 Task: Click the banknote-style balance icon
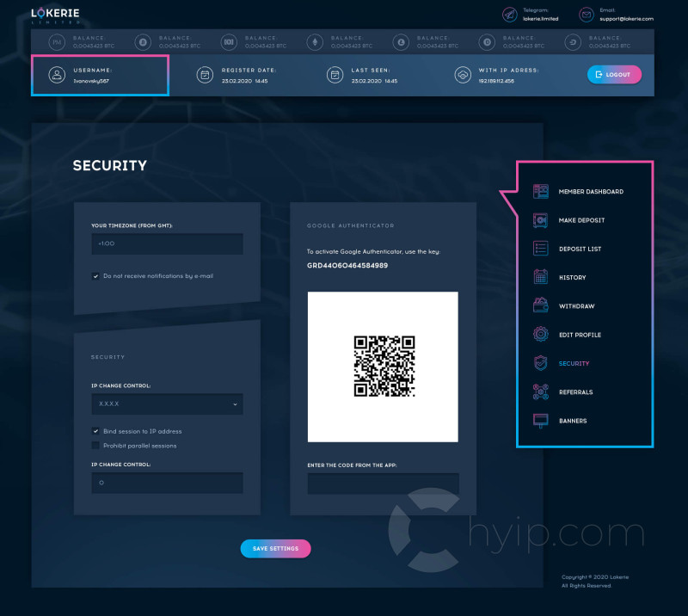coord(229,42)
